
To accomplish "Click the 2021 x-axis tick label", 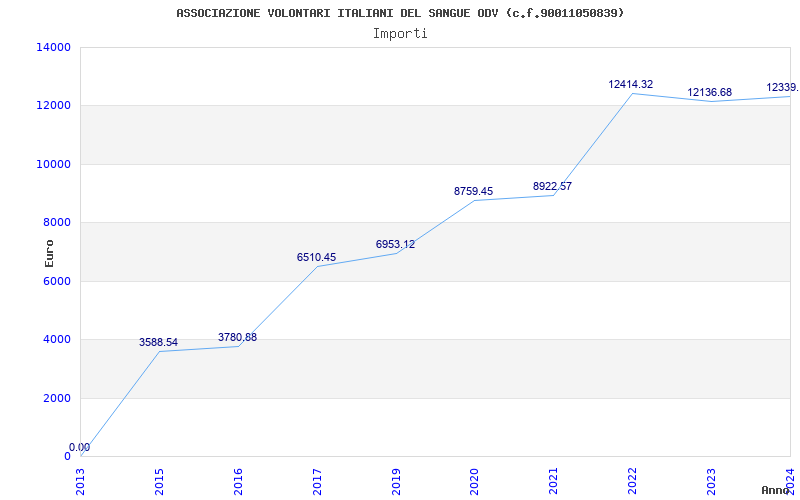I will click(x=554, y=482).
